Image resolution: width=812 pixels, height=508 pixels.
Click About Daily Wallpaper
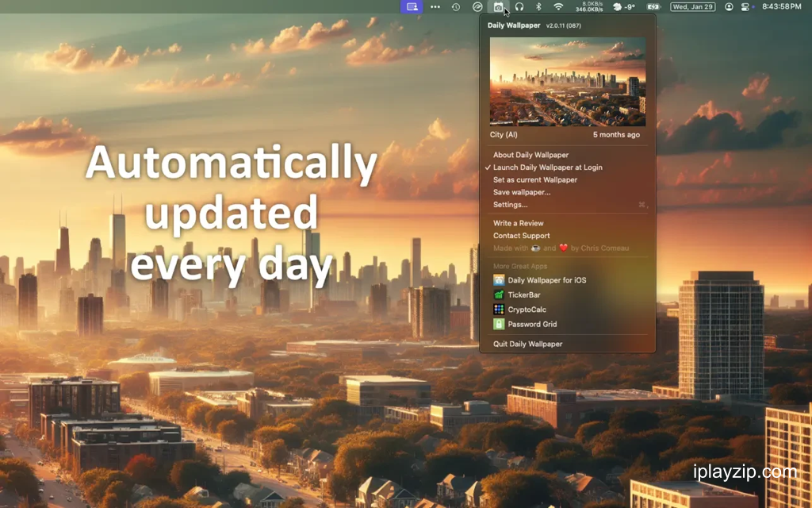[568, 155]
